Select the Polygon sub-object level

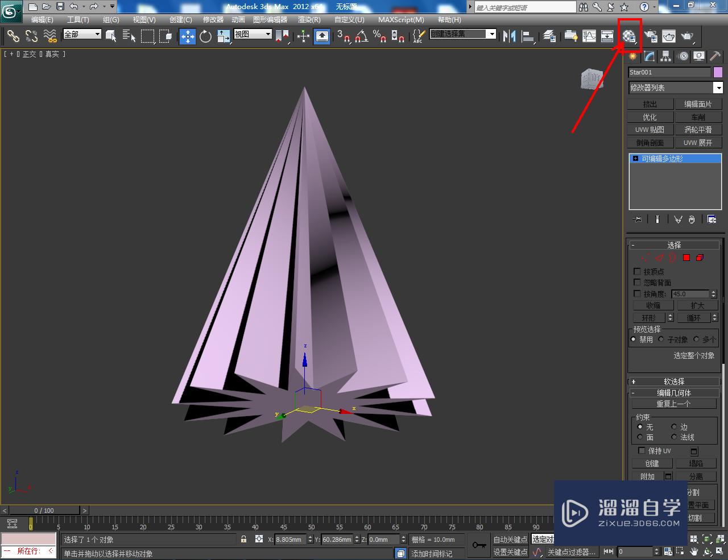tap(686, 258)
